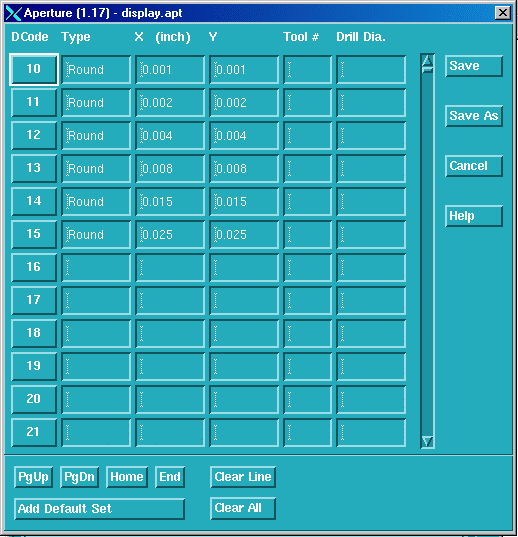518x537 pixels.
Task: Clear all aperture entries
Action: 243,508
